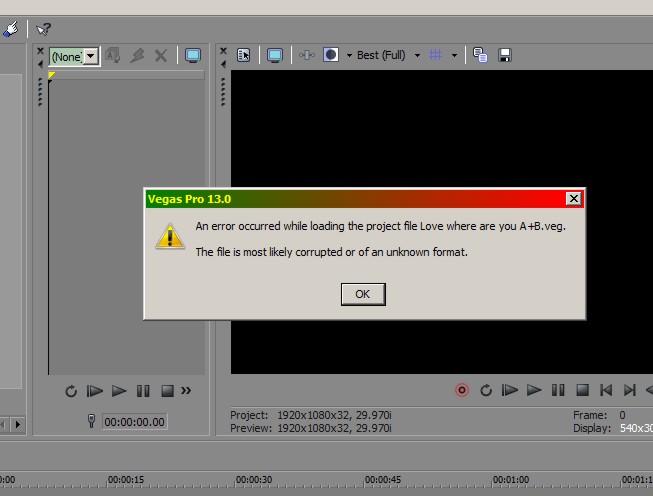This screenshot has height=496, width=653.
Task: Click the corrupted file message text
Action: pos(331,252)
